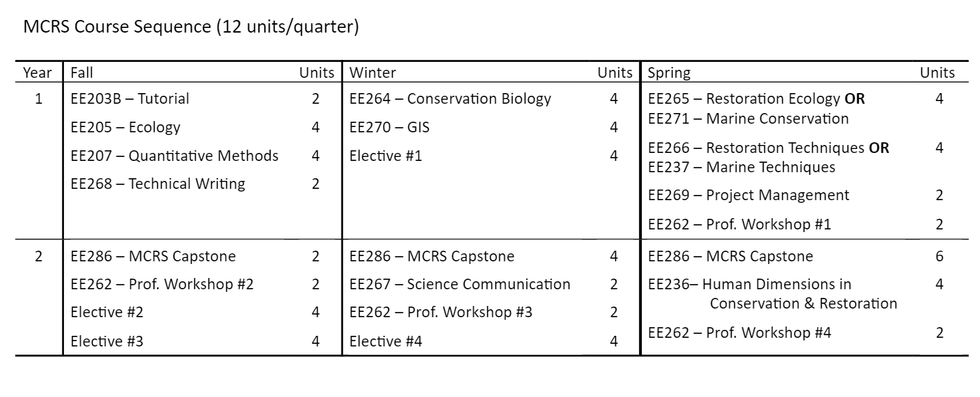The width and height of the screenshot is (980, 397).
Task: Click EE268 – Technical Writing entry
Action: 158,184
